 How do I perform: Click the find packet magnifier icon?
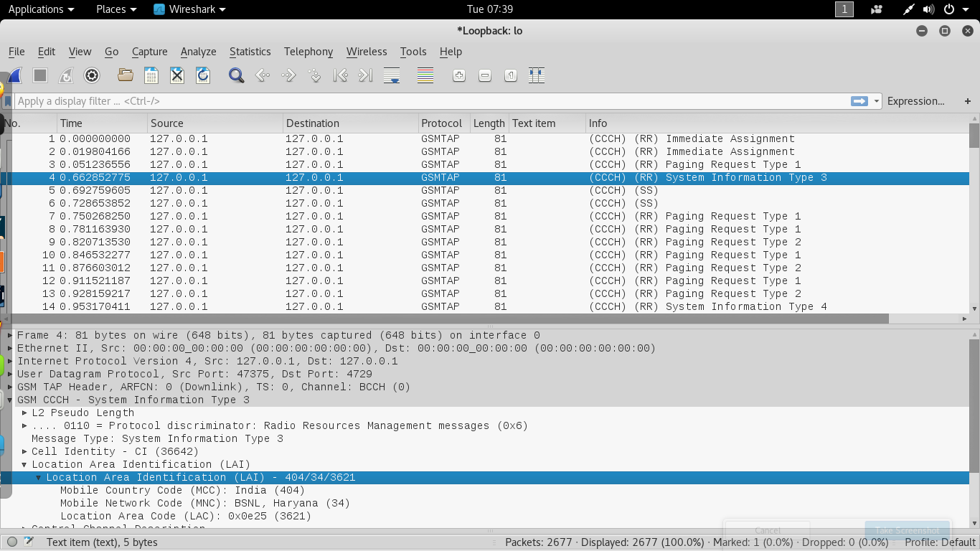(236, 75)
